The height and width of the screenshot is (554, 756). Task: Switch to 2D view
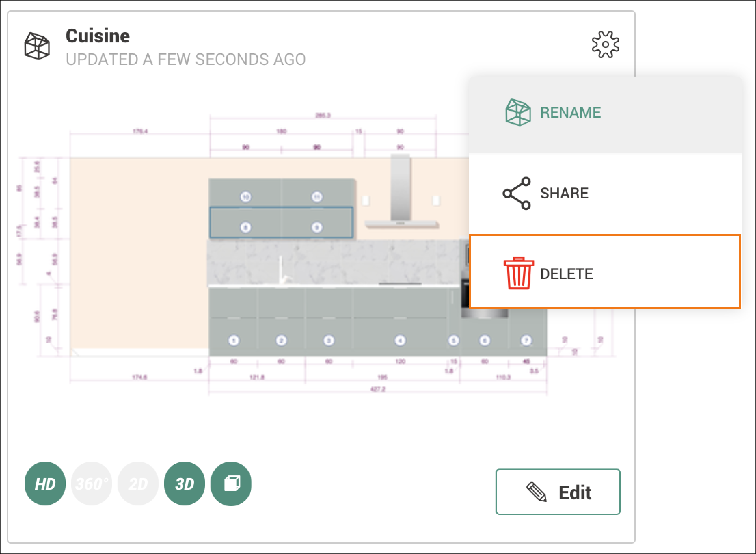(x=138, y=484)
